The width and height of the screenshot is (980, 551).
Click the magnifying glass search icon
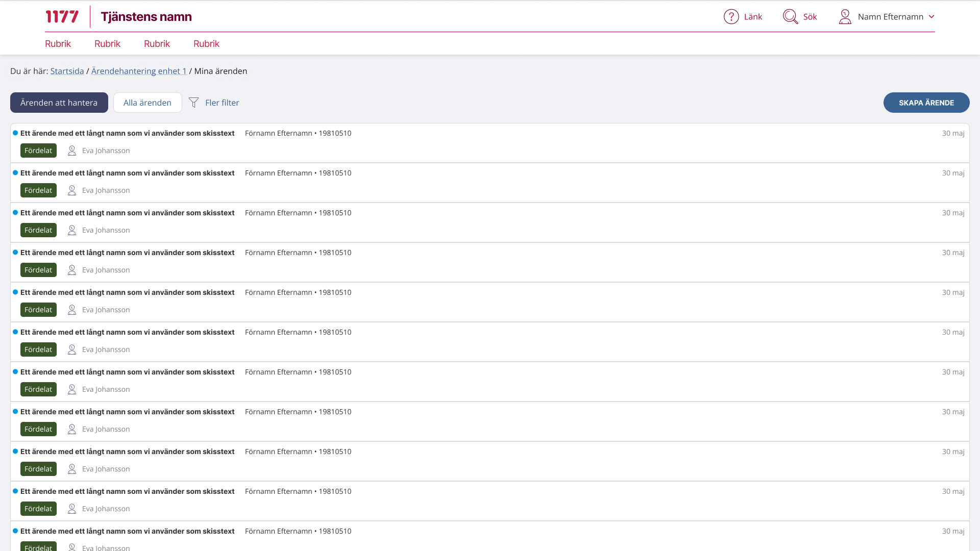pyautogui.click(x=790, y=17)
